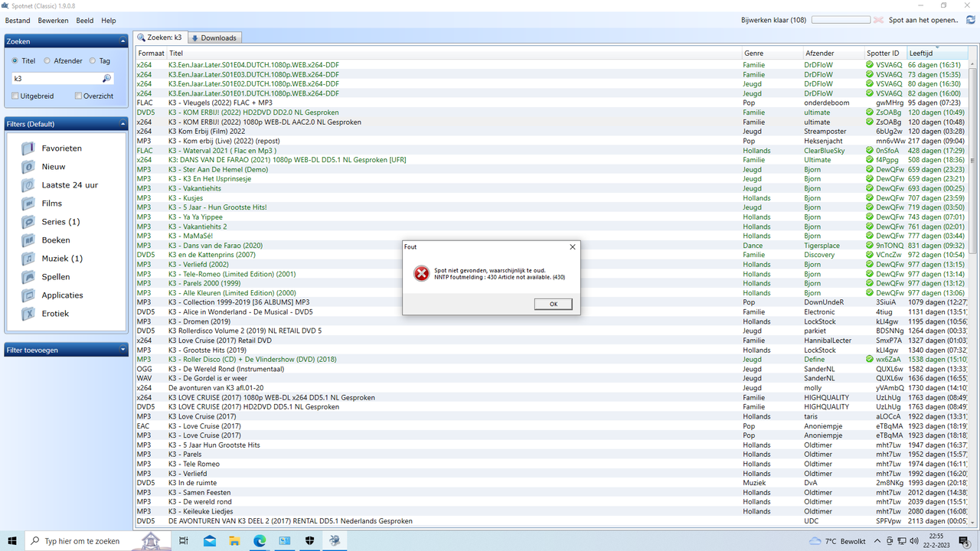Viewport: 980px width, 551px height.
Task: Select K3 Kom Erbij (Film) 2022 row
Action: [x=553, y=131]
